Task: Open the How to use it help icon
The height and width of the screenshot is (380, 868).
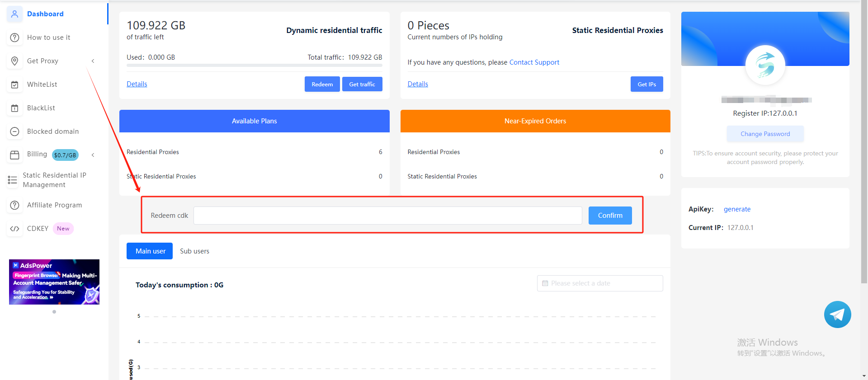Action: pos(14,38)
